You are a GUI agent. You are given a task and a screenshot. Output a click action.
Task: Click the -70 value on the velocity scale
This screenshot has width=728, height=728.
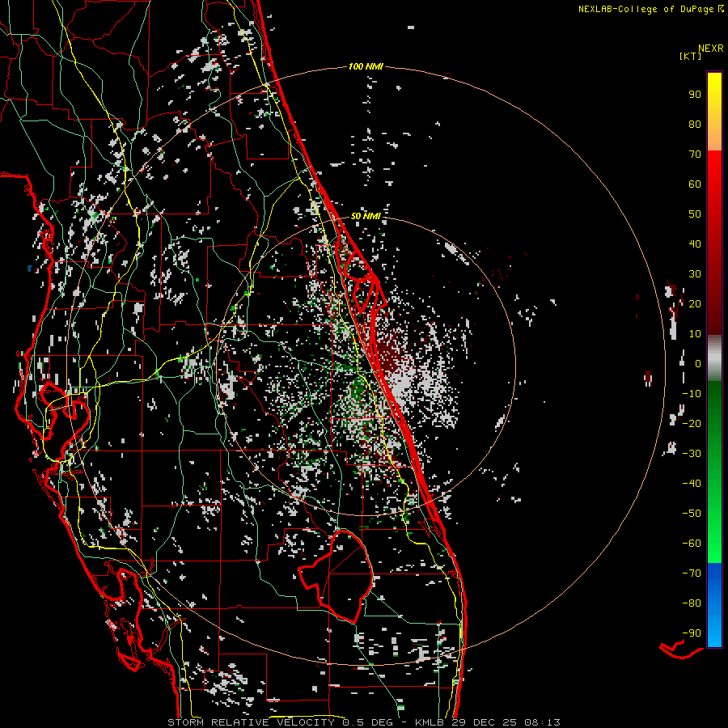(692, 574)
